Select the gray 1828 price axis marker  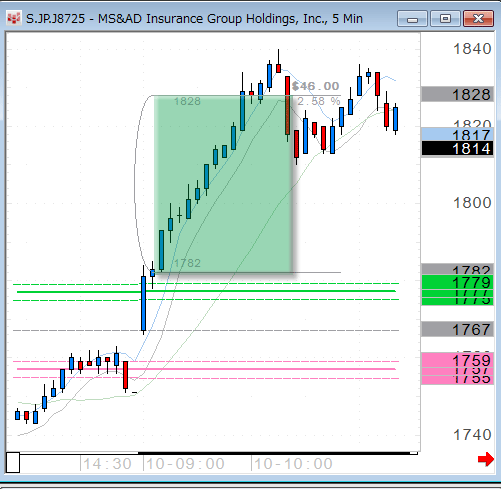click(457, 94)
